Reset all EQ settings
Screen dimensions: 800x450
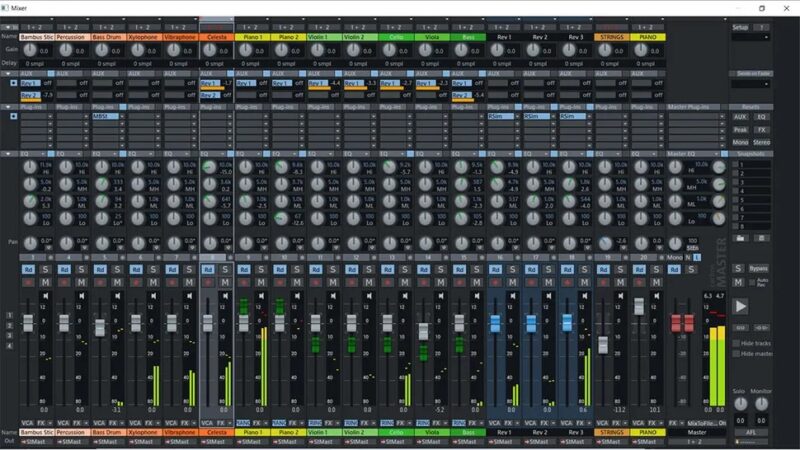click(x=761, y=117)
